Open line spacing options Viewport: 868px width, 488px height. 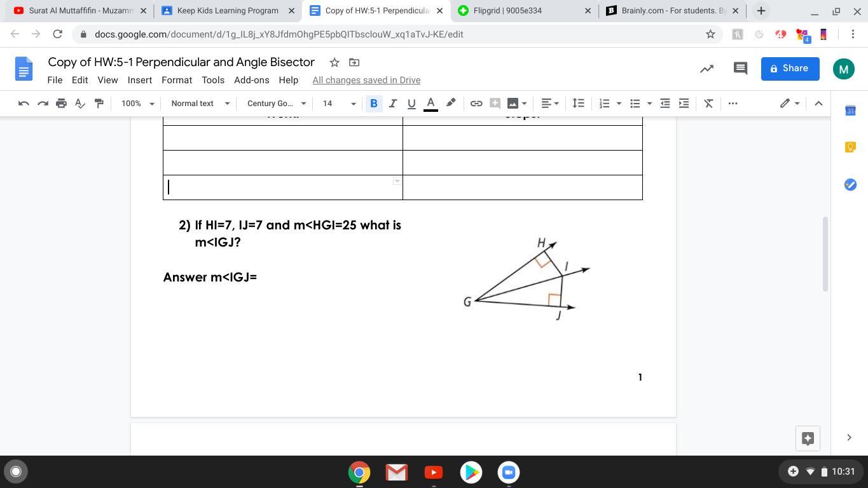pyautogui.click(x=578, y=104)
